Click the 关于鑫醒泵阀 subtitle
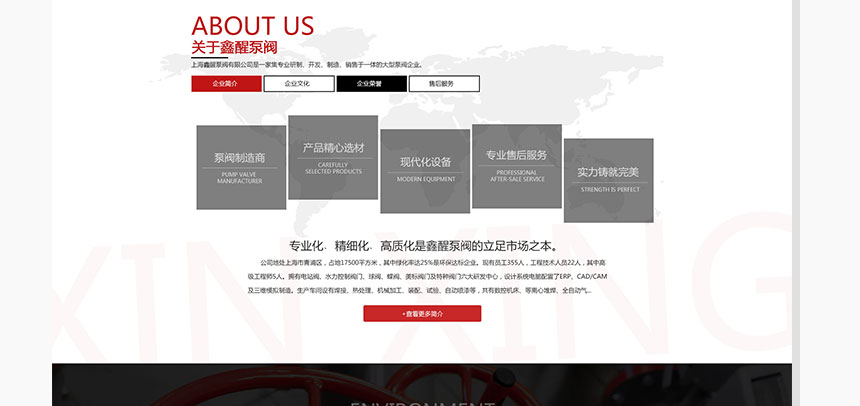This screenshot has width=860, height=406. pos(234,47)
